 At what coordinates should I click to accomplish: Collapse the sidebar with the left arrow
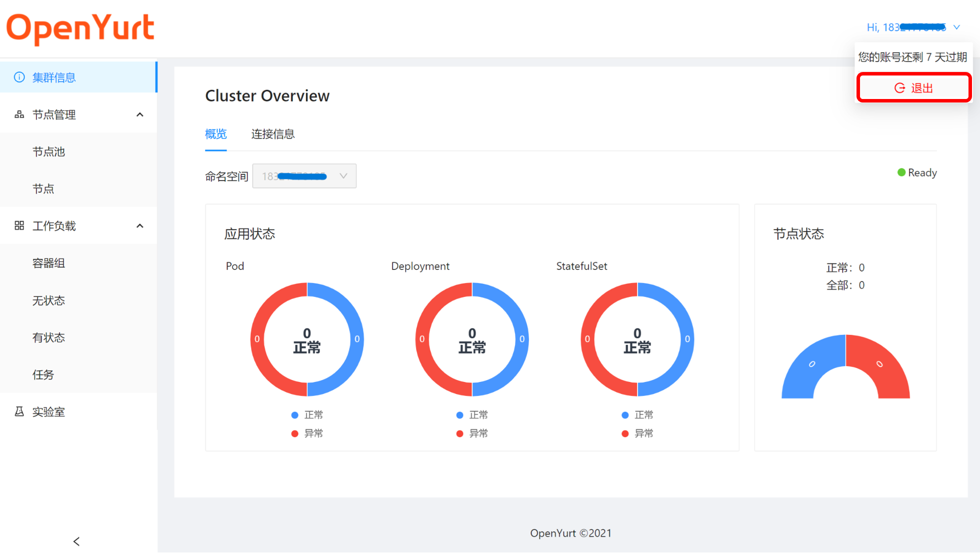coord(76,541)
